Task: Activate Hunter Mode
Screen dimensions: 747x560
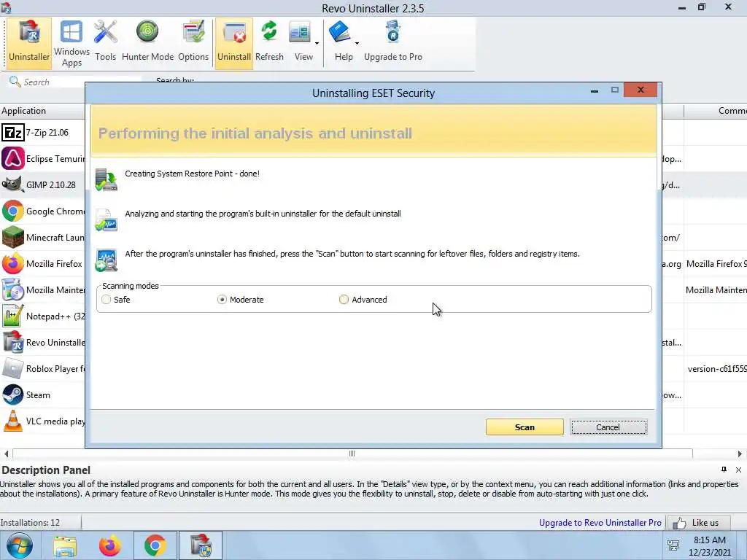Action: (147, 43)
